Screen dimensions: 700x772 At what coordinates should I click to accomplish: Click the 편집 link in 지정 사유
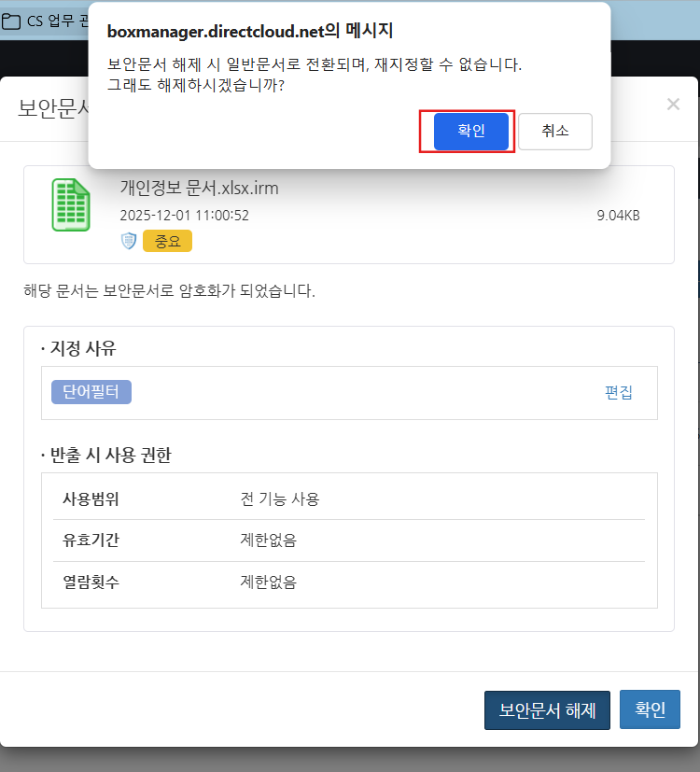(x=618, y=393)
